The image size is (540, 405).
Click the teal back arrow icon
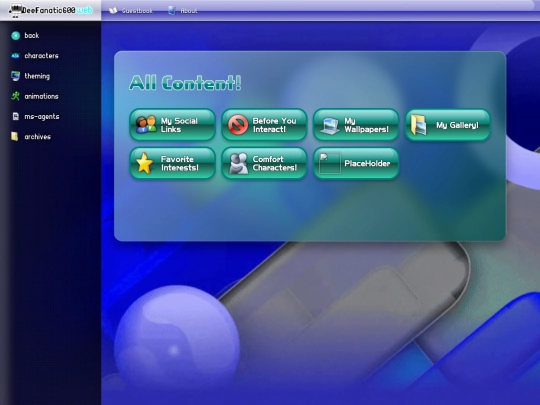(x=15, y=35)
